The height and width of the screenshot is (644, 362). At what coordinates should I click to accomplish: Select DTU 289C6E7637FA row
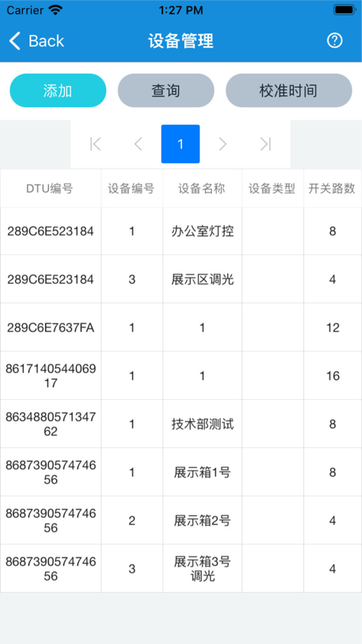[181, 327]
